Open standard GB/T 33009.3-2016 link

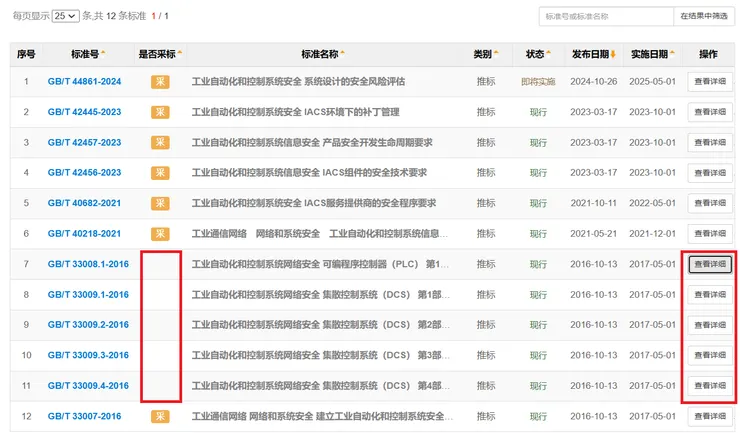coord(88,355)
